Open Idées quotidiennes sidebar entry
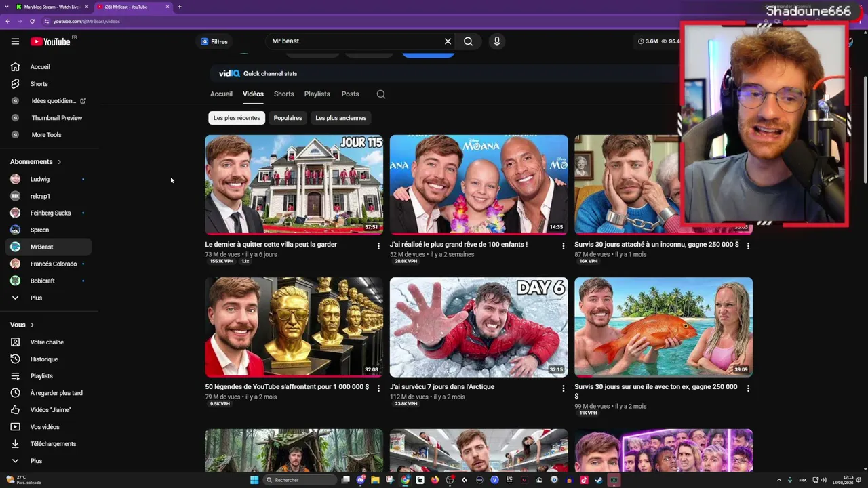 click(x=49, y=101)
